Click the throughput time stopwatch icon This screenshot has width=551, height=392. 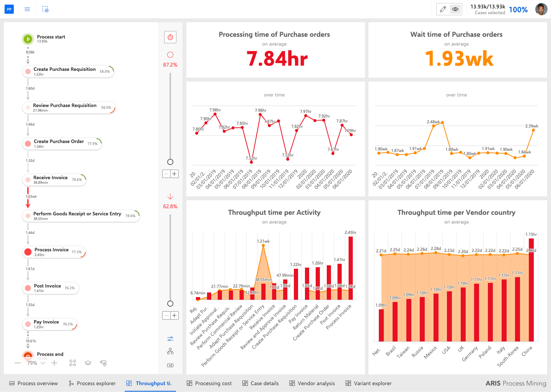coord(170,37)
